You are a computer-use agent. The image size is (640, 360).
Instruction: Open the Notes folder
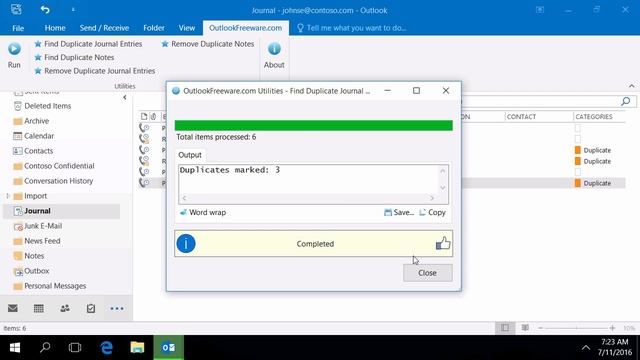pyautogui.click(x=29, y=256)
